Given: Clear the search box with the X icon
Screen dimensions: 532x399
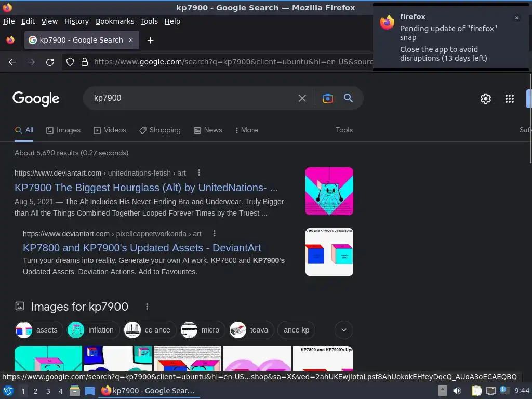Looking at the screenshot, I should click(x=302, y=98).
